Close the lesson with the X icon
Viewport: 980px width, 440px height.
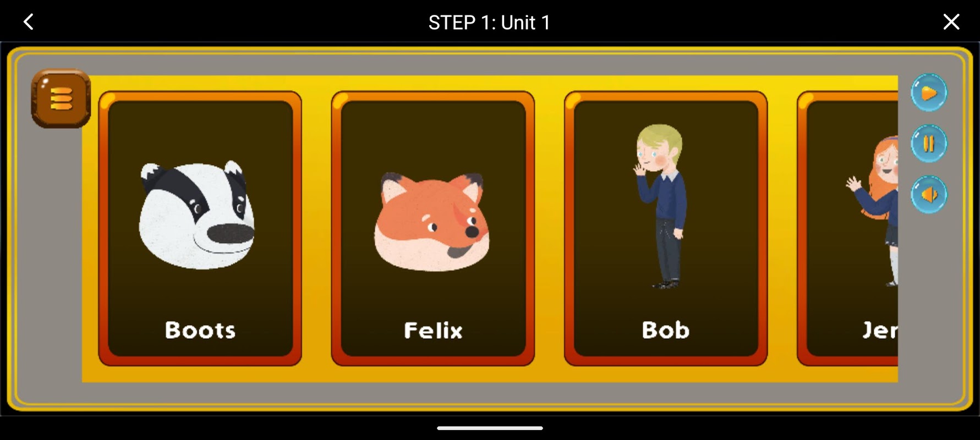coord(951,22)
